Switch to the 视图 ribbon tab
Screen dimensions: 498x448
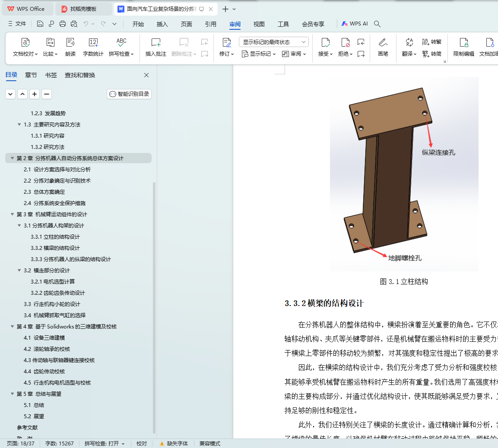click(x=259, y=24)
